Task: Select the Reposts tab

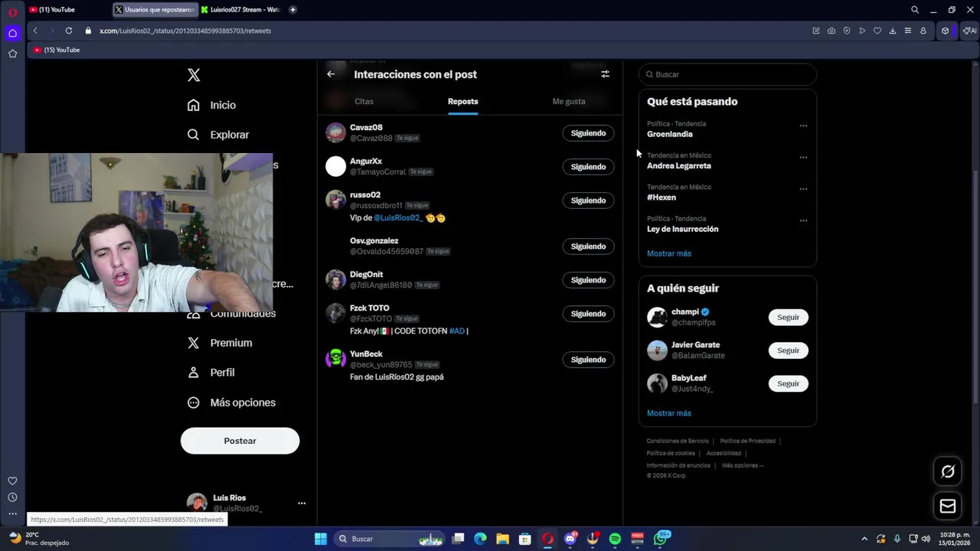Action: click(462, 101)
